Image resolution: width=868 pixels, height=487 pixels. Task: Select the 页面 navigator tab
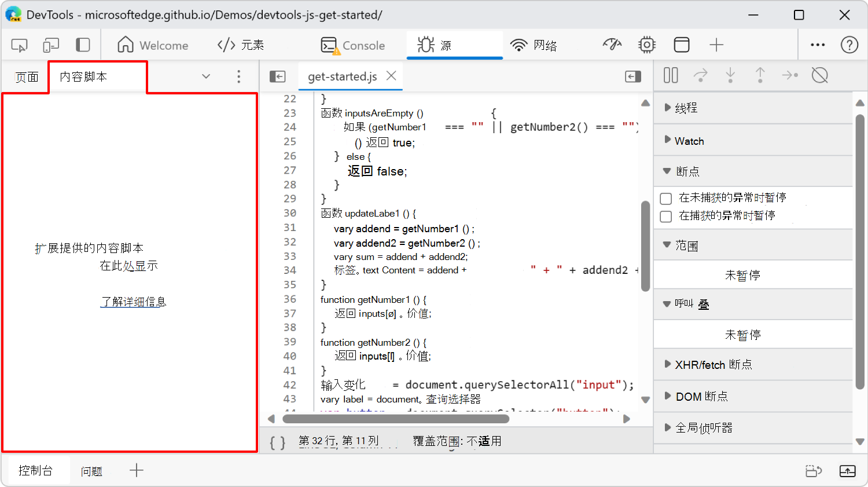click(27, 77)
